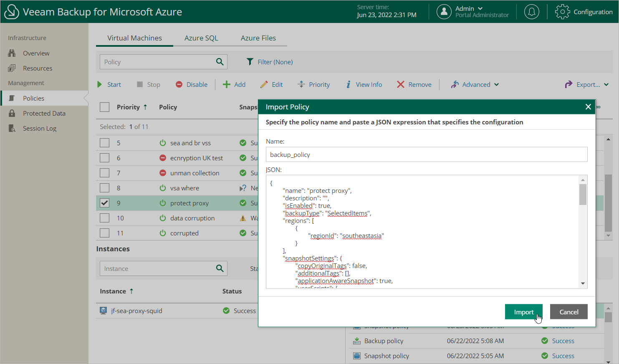Open Policies in the sidebar
Image resolution: width=619 pixels, height=364 pixels.
coord(44,99)
